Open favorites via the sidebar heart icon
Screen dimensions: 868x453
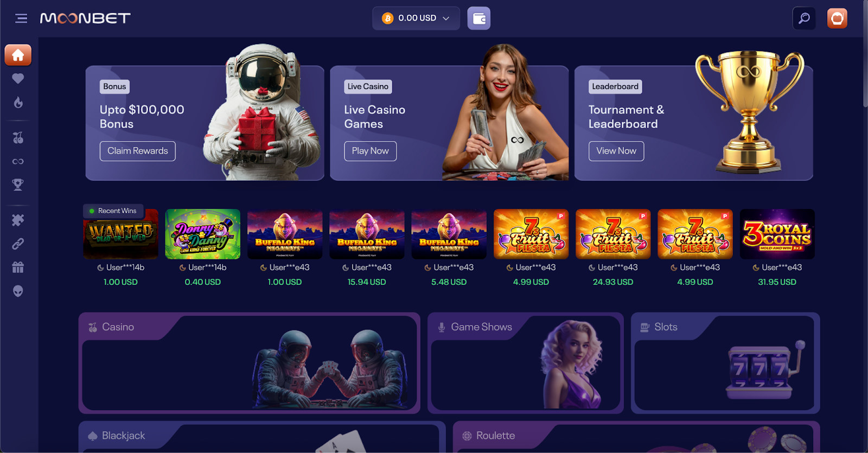(x=18, y=79)
